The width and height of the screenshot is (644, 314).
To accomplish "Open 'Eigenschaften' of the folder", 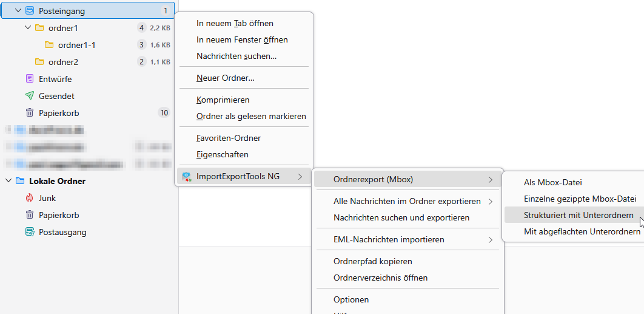I will click(222, 154).
